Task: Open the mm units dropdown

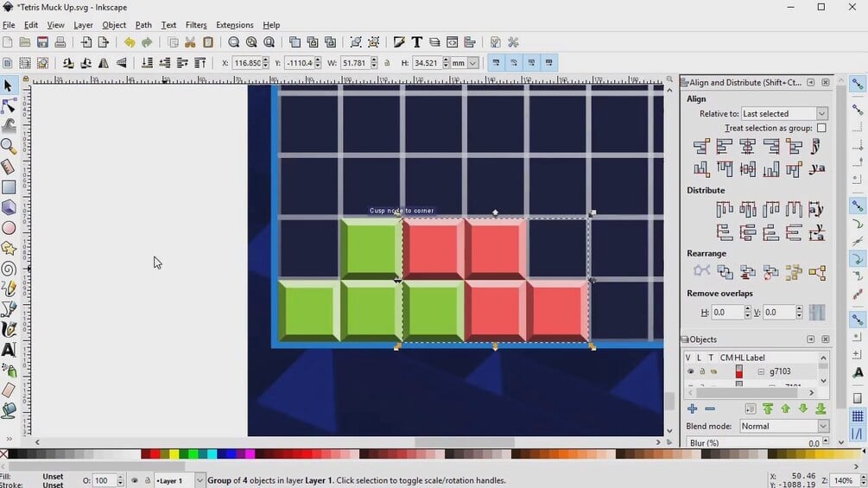Action: [x=465, y=63]
